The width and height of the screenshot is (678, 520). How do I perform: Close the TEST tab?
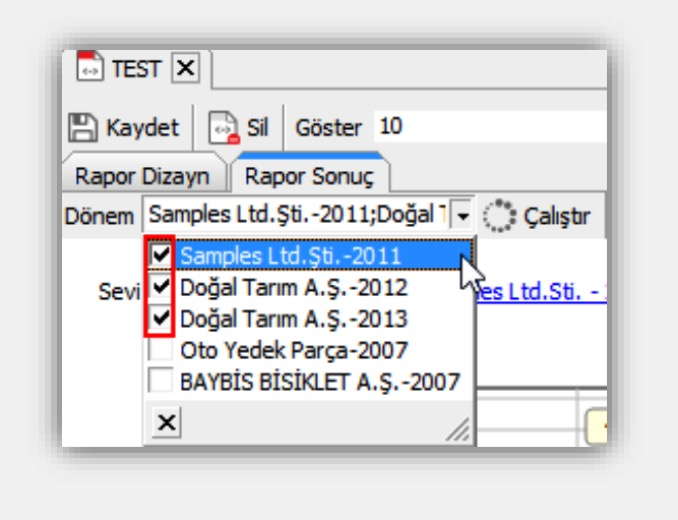click(186, 68)
